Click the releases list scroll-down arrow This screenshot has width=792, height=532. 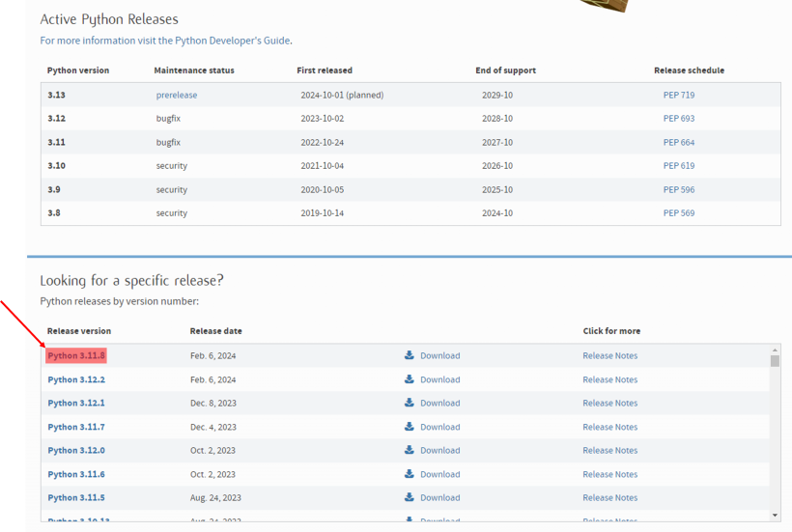coord(775,516)
